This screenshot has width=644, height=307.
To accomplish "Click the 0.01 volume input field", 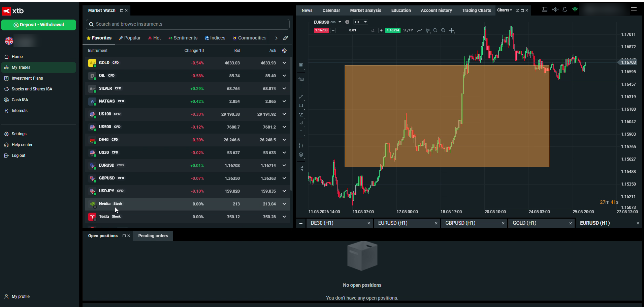I will (x=353, y=30).
